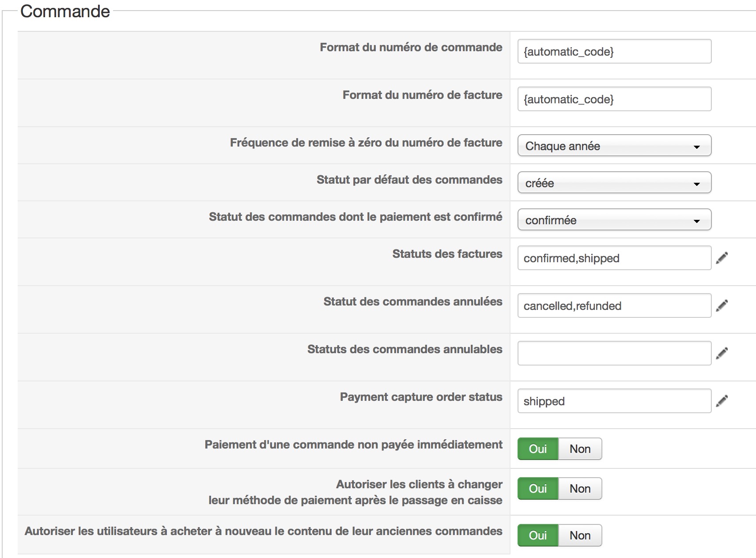Click the confirmed,shipped invoice statuses field

[614, 258]
